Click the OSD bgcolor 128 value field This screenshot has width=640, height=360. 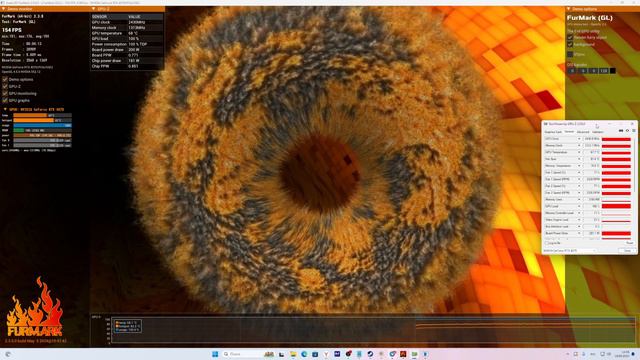[604, 71]
